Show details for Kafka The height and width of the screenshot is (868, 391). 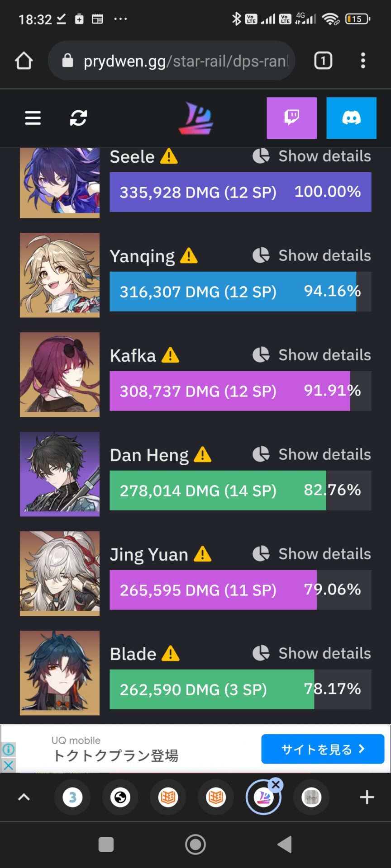tap(312, 355)
